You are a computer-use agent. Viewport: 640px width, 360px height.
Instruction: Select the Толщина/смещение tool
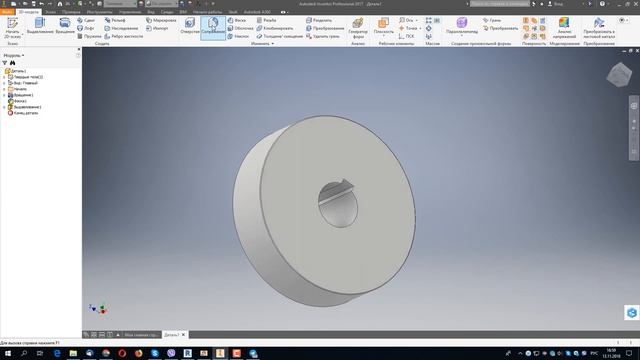pos(280,36)
